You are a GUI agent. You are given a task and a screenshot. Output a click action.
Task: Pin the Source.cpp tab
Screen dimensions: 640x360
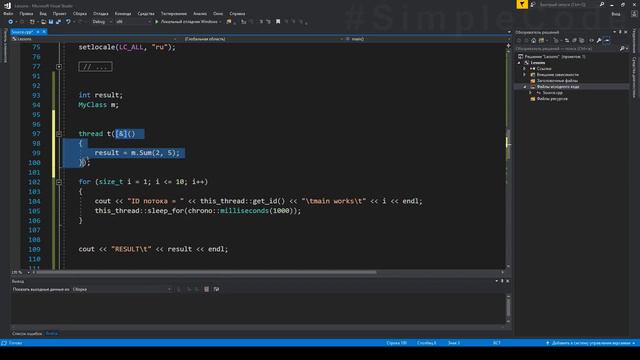[x=38, y=32]
